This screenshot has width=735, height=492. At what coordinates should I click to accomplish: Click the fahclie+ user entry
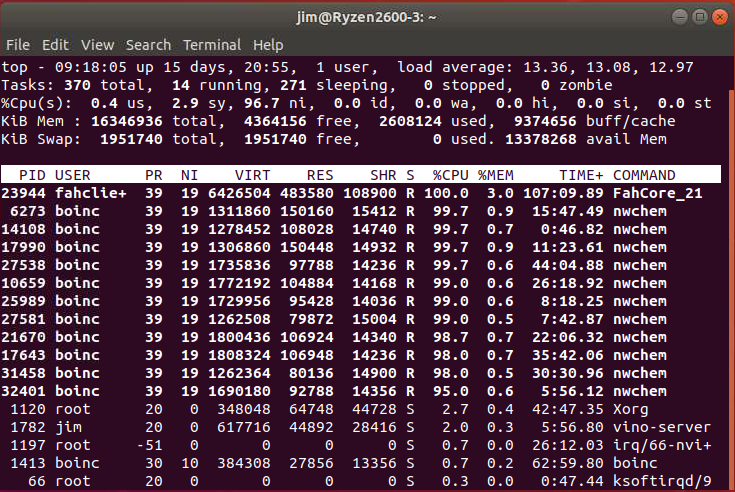pyautogui.click(x=91, y=193)
